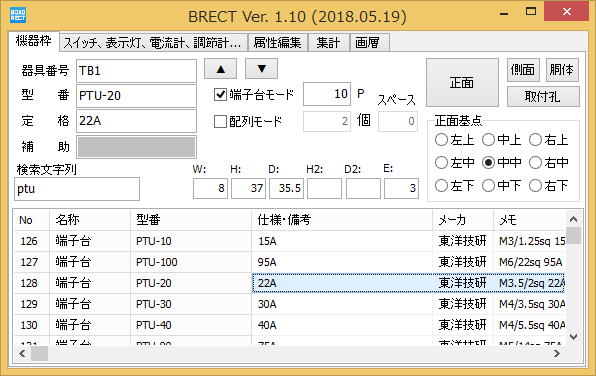Click the 検索文字列 search field containing ptu
The height and width of the screenshot is (376, 596).
point(77,189)
